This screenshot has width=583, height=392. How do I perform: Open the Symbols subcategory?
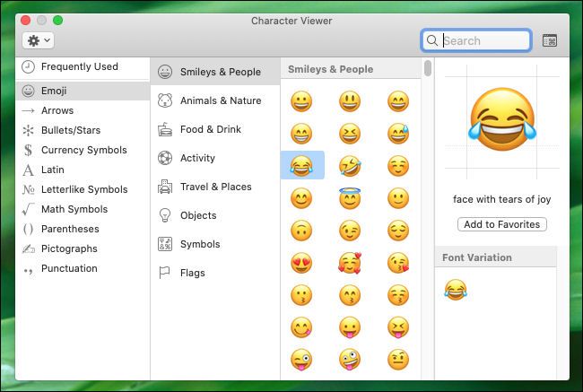pos(215,244)
